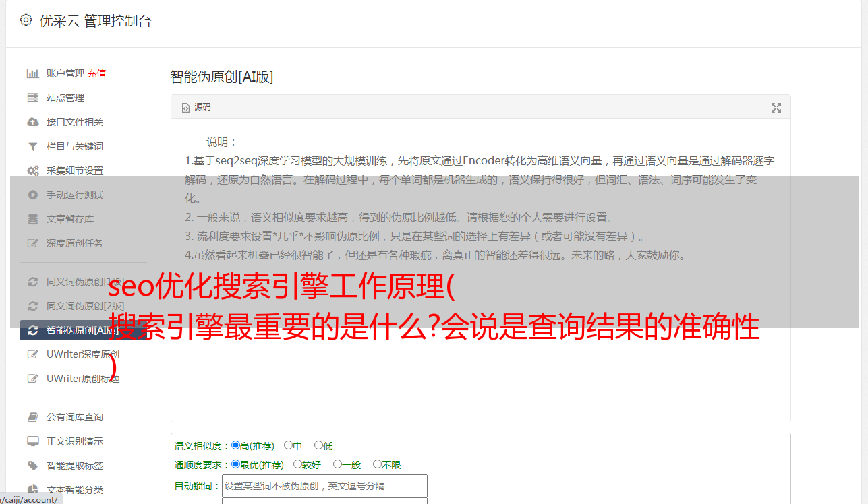Click the 自动锁词 input field
The width and height of the screenshot is (868, 504).
[324, 486]
